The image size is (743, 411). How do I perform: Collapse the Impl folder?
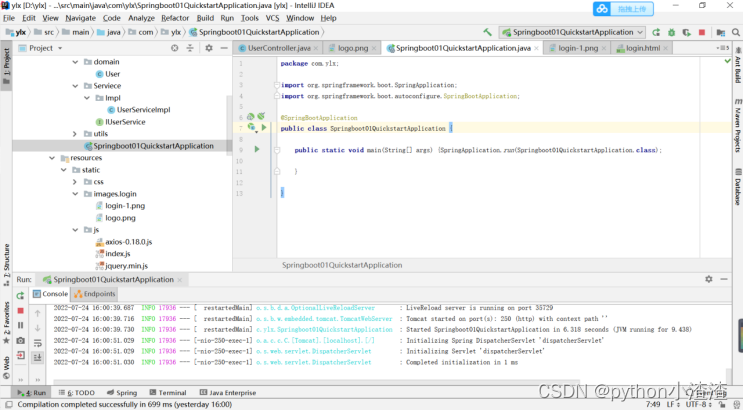[87, 98]
